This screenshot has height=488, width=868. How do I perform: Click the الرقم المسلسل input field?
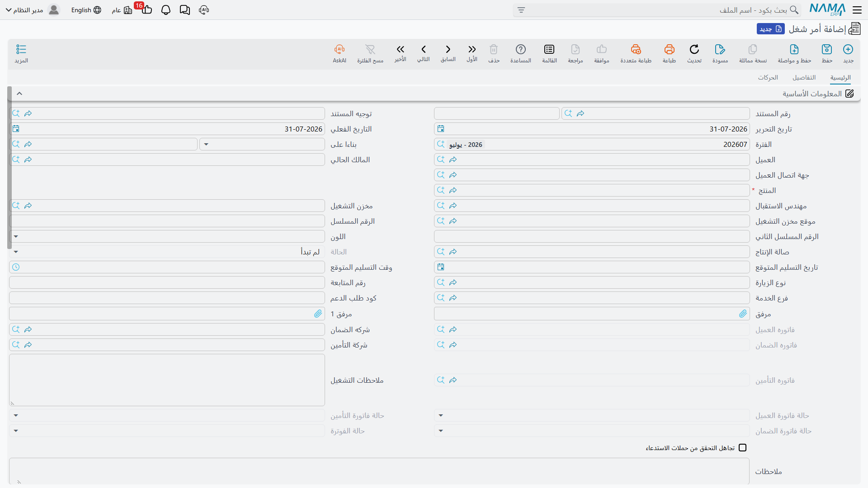pos(167,221)
